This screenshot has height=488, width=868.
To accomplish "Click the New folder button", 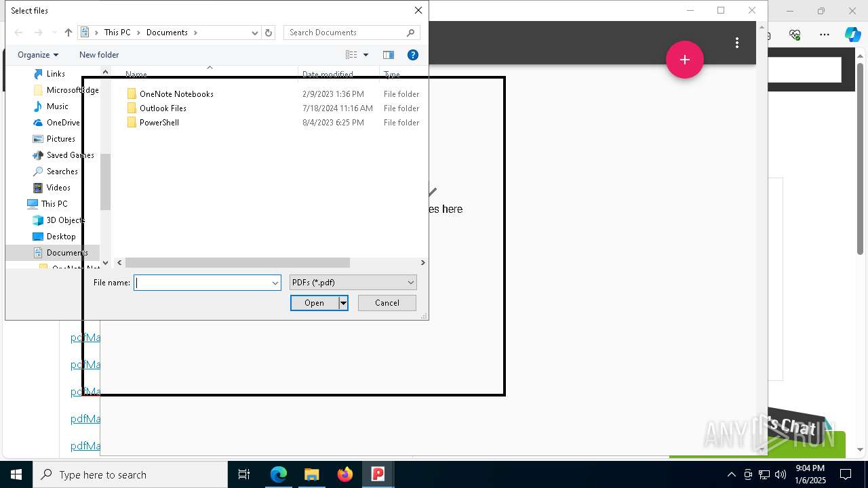I will [99, 55].
